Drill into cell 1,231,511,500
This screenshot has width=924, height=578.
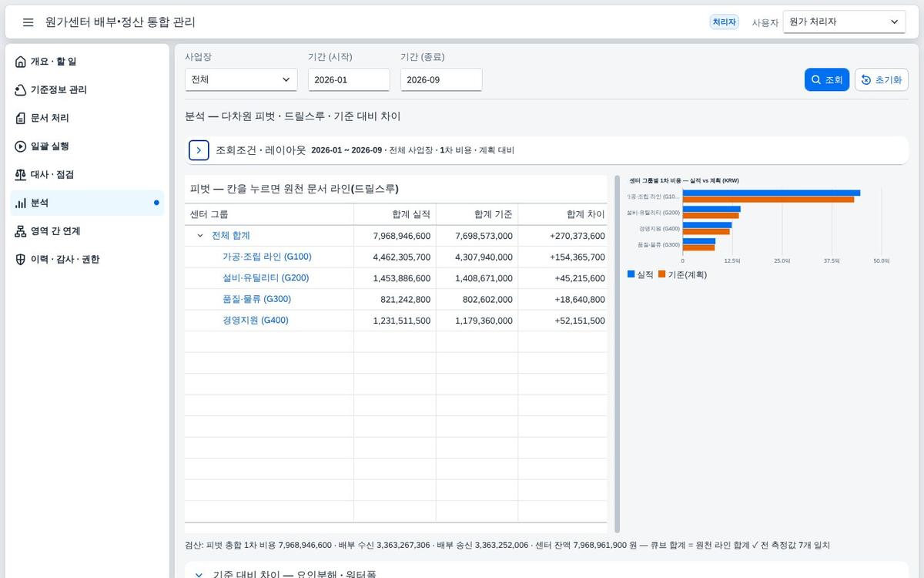(x=395, y=320)
